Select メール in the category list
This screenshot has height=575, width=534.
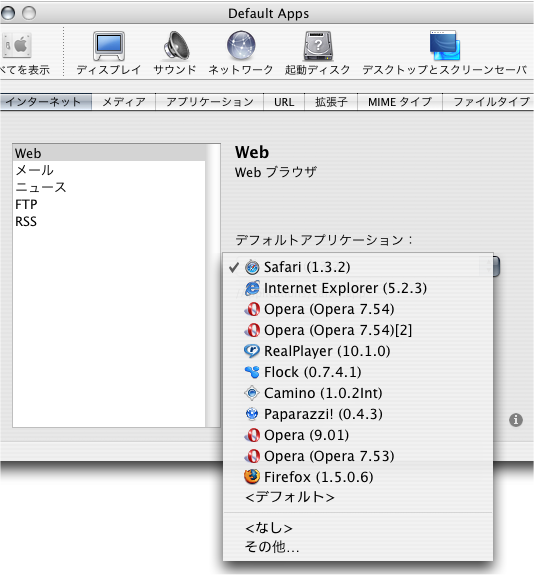[x=109, y=170]
